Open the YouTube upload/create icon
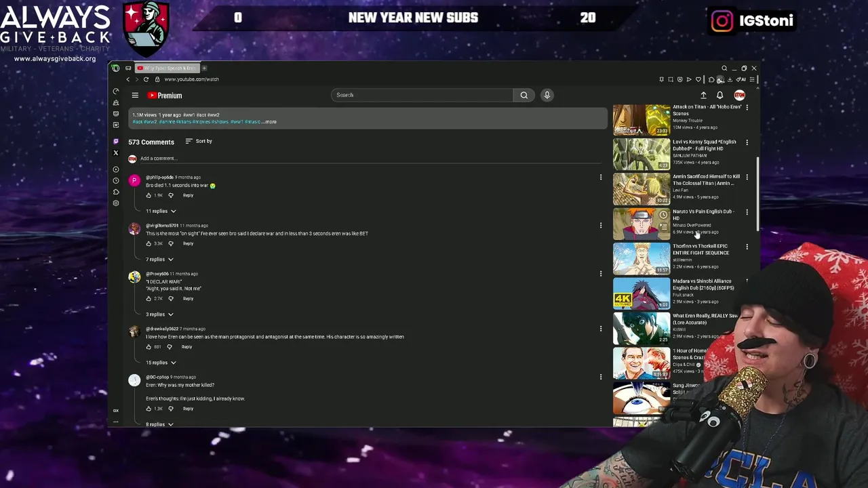This screenshot has height=488, width=868. pyautogui.click(x=703, y=96)
